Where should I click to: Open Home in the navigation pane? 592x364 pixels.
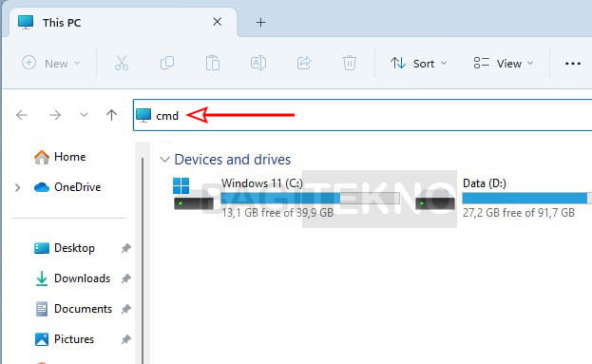[x=60, y=157]
